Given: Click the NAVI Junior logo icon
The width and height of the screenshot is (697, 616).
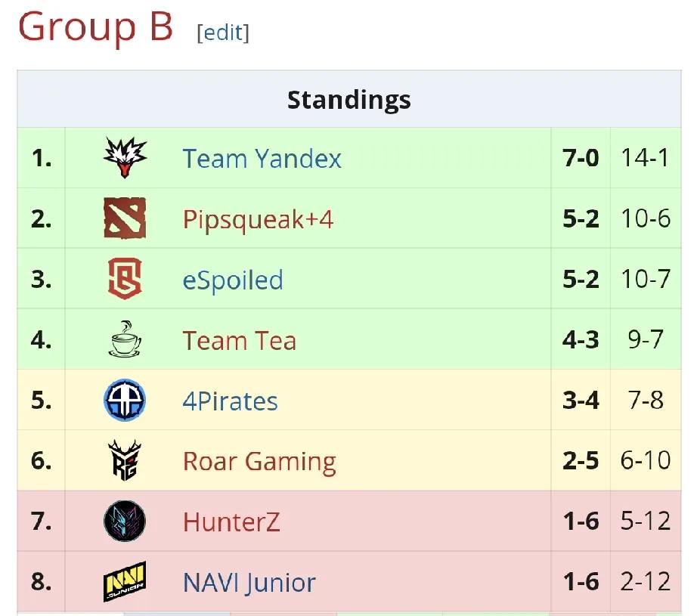Looking at the screenshot, I should point(125,582).
